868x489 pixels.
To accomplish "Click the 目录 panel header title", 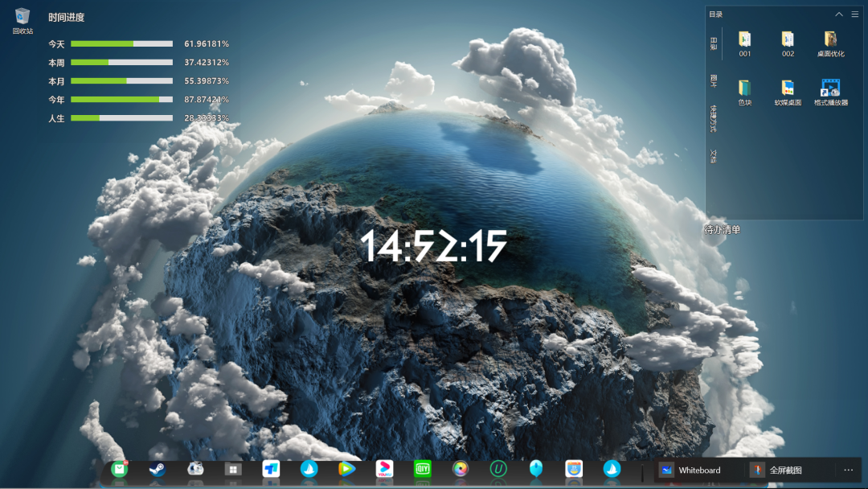I will click(x=716, y=14).
